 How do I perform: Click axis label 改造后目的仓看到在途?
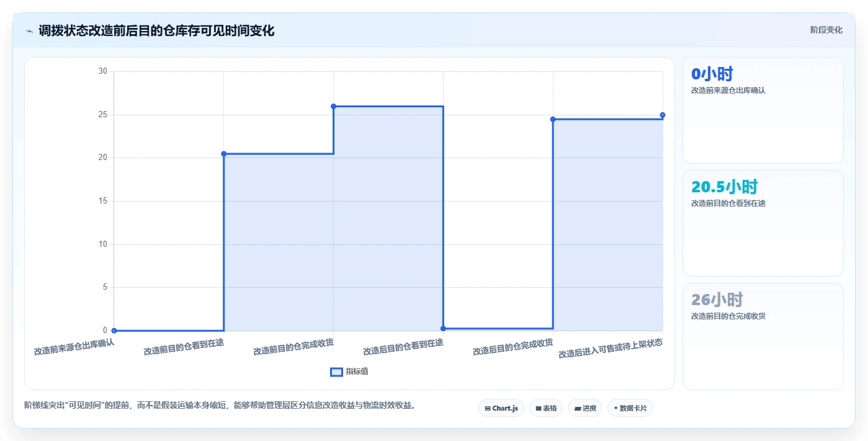pos(403,346)
